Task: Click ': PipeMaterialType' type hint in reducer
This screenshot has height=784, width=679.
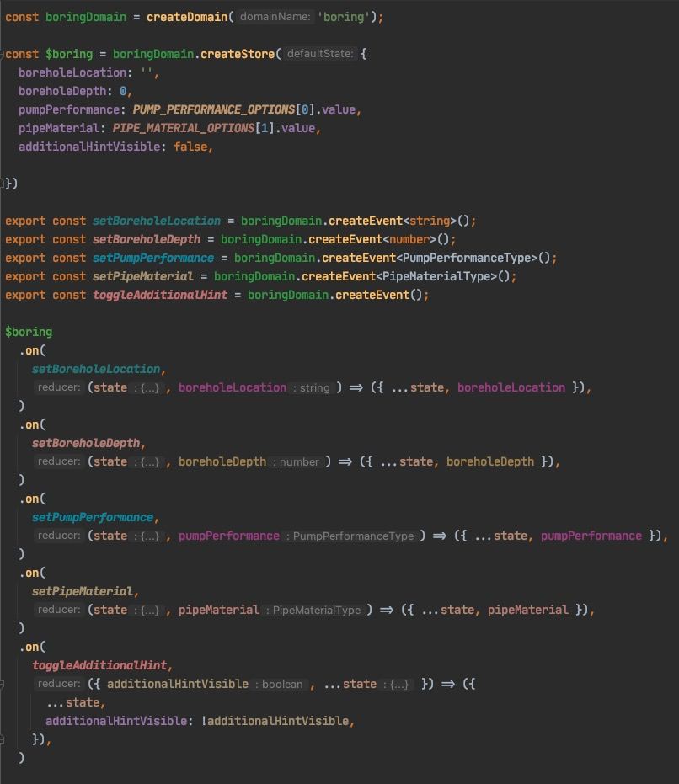Action: pos(313,610)
